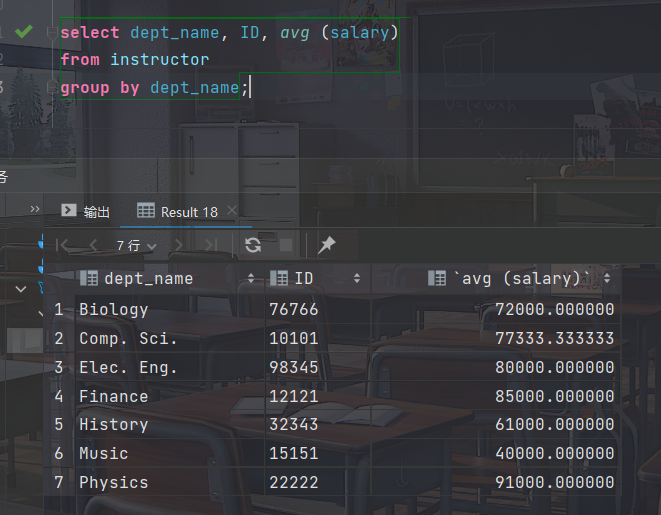The width and height of the screenshot is (661, 515).
Task: Select the Physics cell
Action: coord(170,483)
